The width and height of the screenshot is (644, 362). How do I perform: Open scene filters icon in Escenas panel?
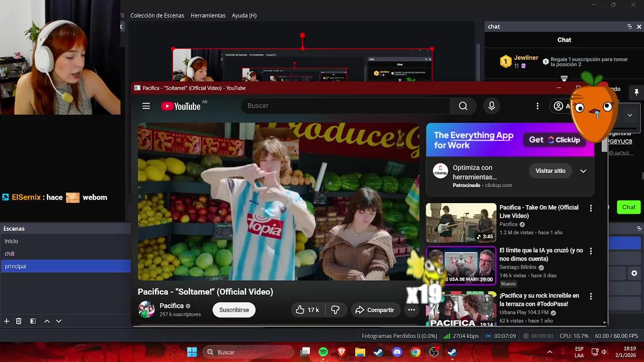(x=33, y=321)
